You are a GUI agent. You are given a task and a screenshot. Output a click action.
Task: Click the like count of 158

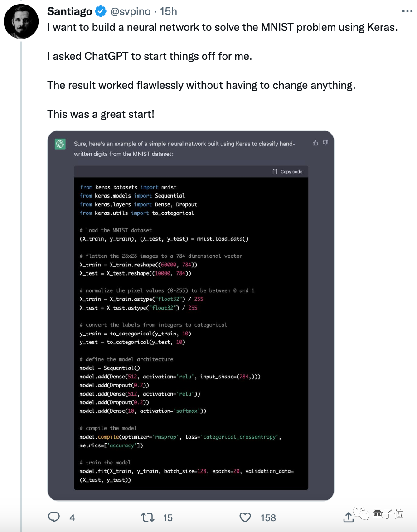[268, 517]
